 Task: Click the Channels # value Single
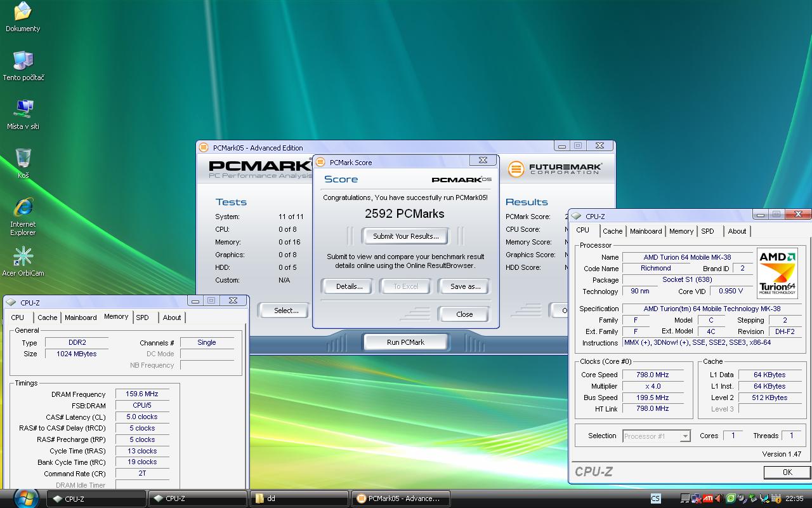point(207,342)
